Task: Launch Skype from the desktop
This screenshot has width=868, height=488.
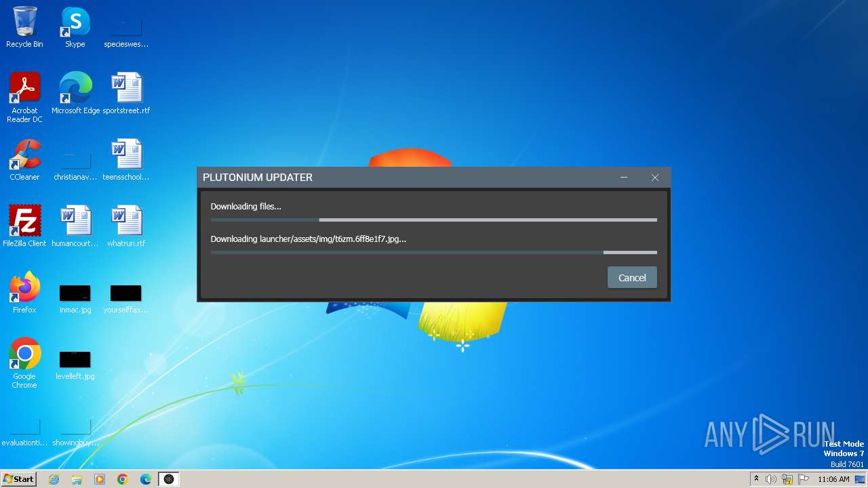Action: click(x=75, y=27)
